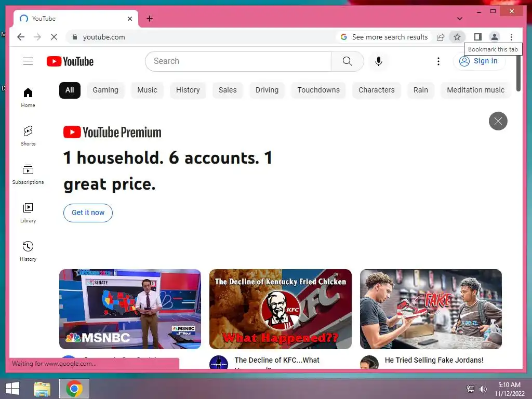Dismiss the YouTube Premium banner

498,121
